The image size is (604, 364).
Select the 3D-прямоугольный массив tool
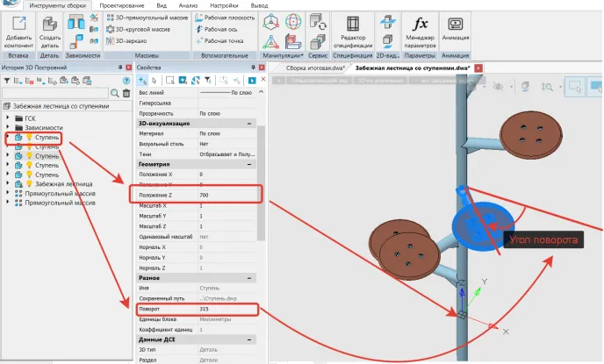point(147,18)
